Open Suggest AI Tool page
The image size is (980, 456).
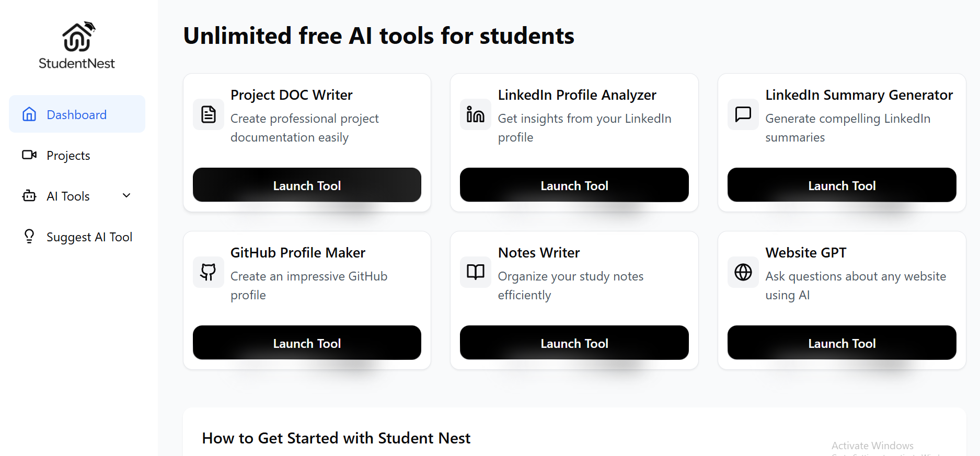89,236
